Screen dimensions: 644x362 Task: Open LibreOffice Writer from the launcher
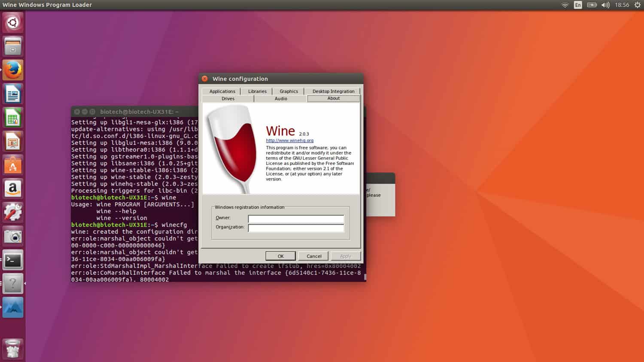pos(13,94)
